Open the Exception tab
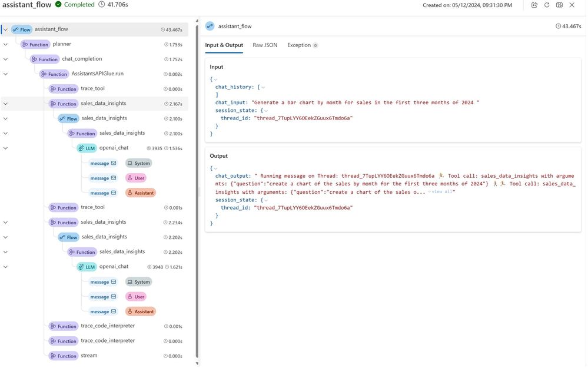 [x=303, y=45]
